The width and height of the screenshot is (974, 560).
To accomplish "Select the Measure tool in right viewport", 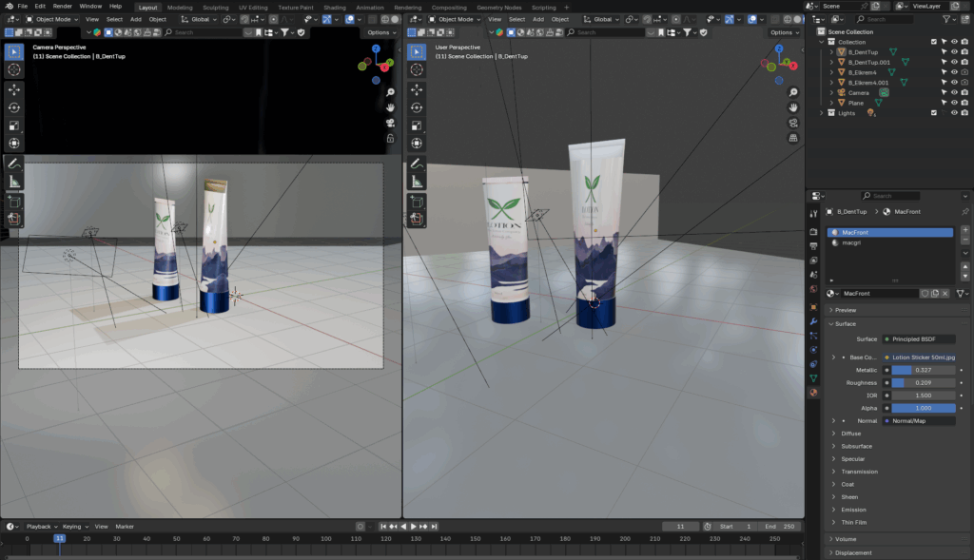I will [x=416, y=183].
